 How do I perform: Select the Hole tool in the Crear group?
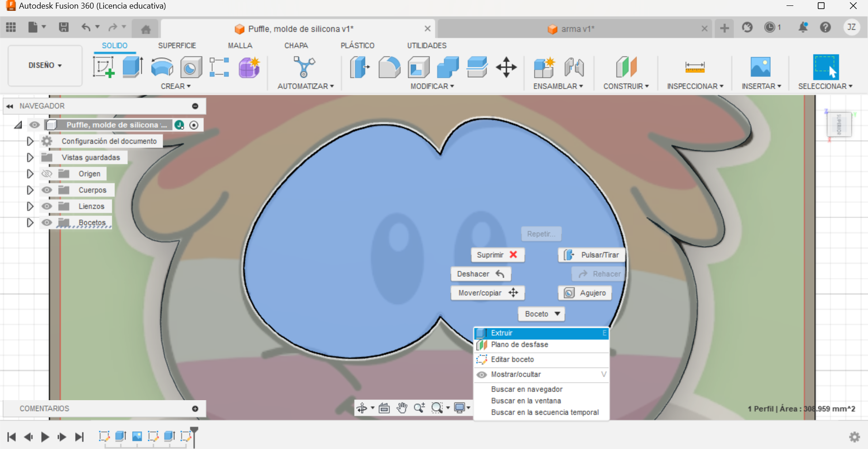tap(191, 67)
